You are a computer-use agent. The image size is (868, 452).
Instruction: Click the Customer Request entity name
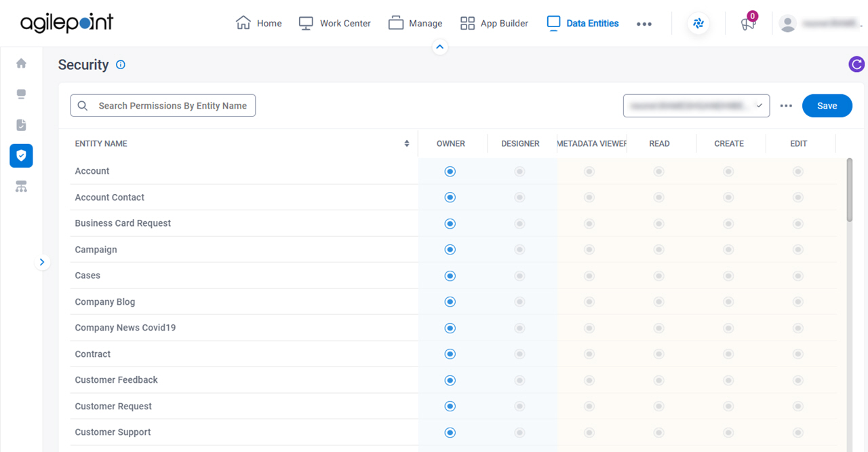(x=113, y=407)
